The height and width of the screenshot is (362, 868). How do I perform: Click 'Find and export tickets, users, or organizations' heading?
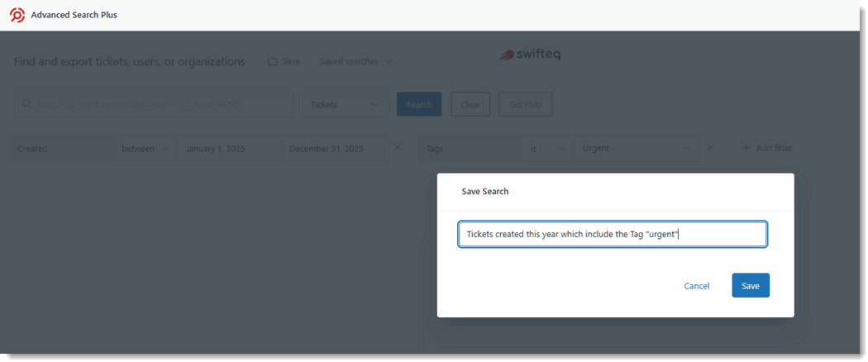130,61
